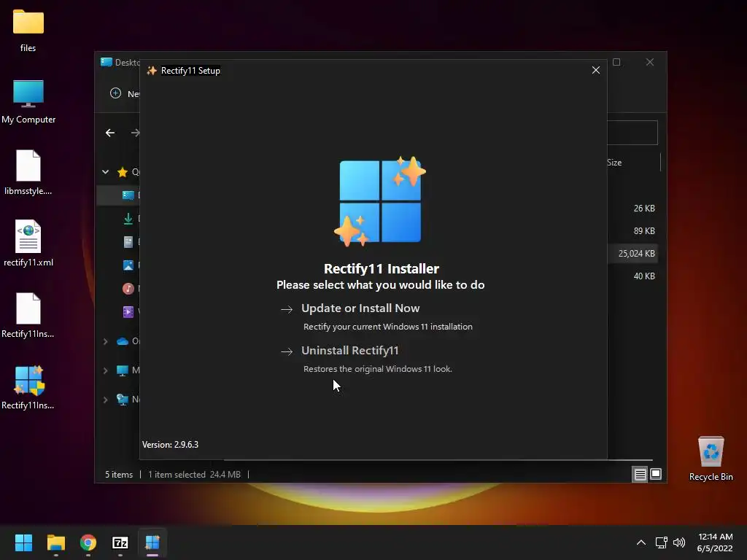
Task: Close the File Explorer window
Action: pos(650,63)
